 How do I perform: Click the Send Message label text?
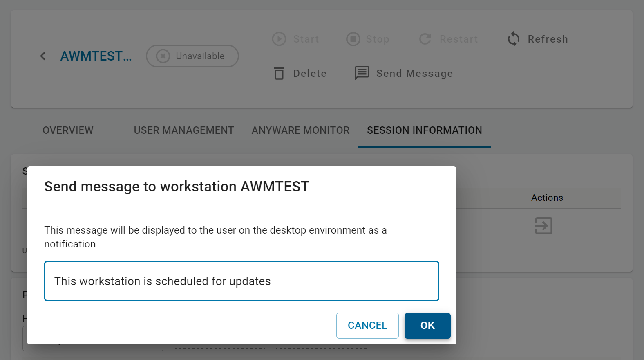[x=414, y=73]
